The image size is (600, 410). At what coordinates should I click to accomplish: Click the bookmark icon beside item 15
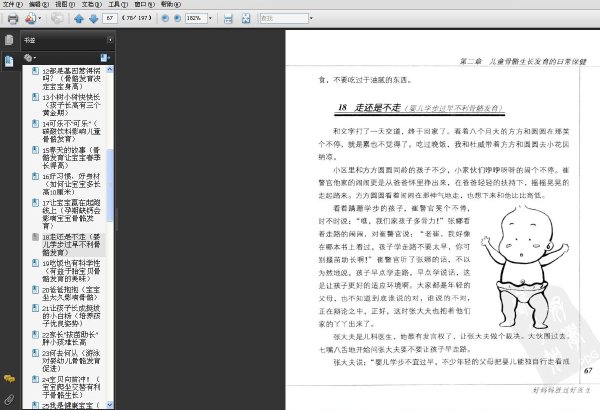(36, 150)
